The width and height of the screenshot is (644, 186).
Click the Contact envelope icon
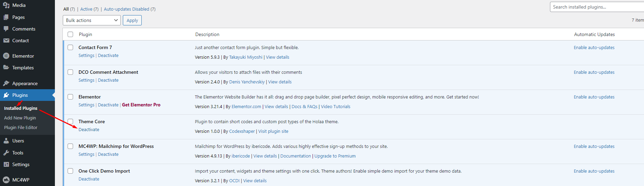pyautogui.click(x=6, y=40)
